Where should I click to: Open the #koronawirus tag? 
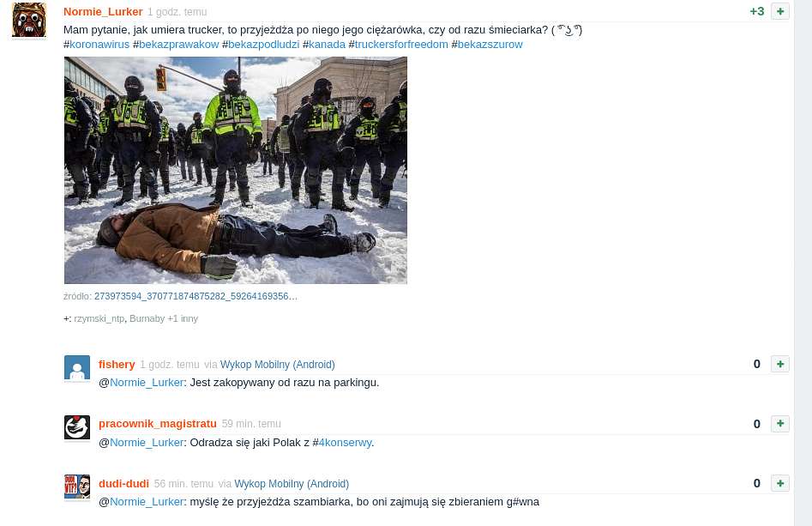click(96, 45)
